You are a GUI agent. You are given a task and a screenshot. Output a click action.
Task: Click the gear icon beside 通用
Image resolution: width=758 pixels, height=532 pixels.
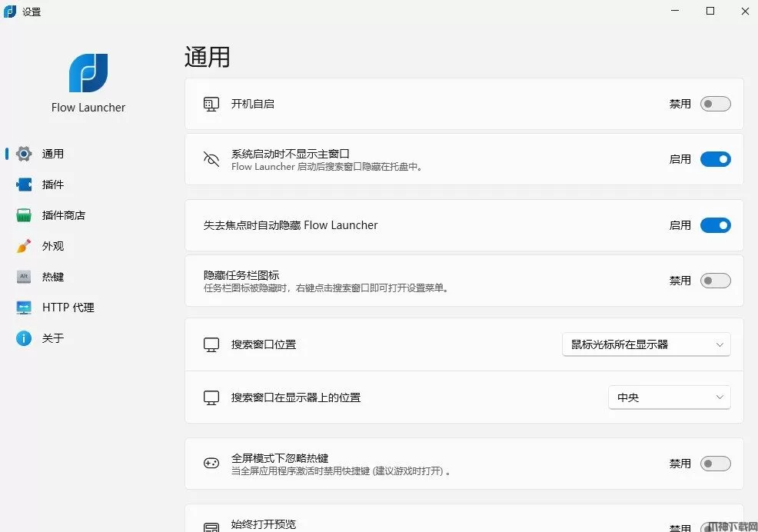click(x=24, y=154)
